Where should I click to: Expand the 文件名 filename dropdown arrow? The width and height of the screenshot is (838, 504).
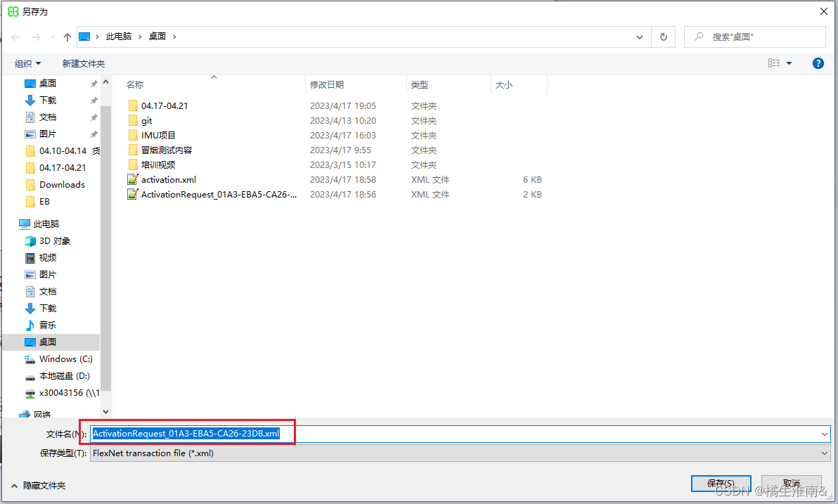click(x=825, y=434)
